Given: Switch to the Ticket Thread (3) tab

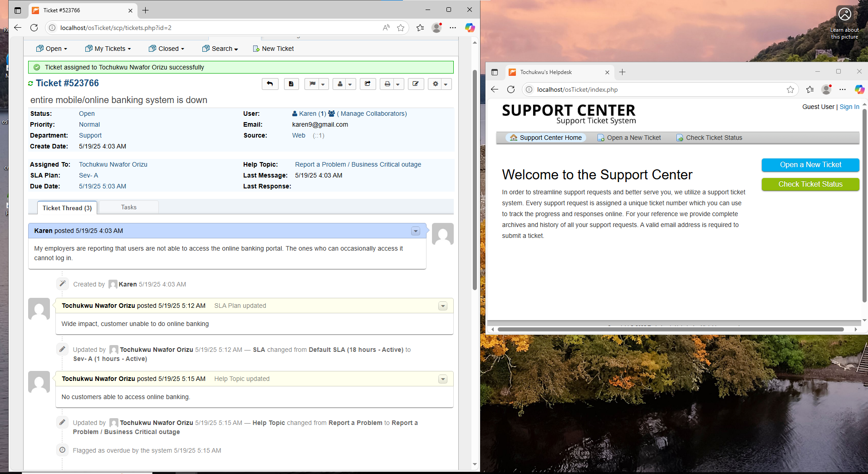Looking at the screenshot, I should pyautogui.click(x=67, y=207).
